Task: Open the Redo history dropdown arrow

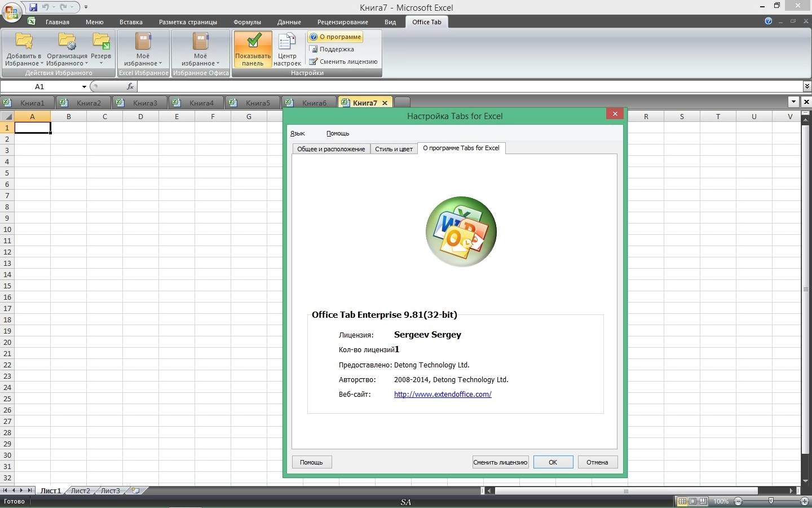Action: click(72, 7)
